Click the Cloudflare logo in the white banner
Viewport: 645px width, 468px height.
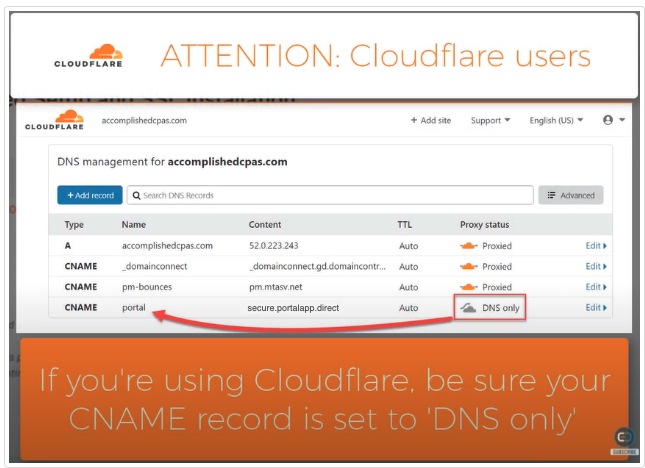coord(88,56)
